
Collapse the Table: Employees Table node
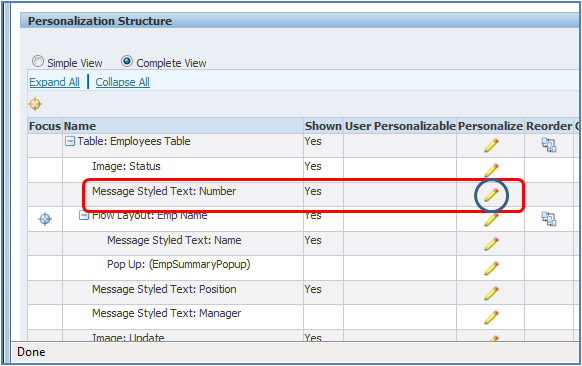(70, 141)
